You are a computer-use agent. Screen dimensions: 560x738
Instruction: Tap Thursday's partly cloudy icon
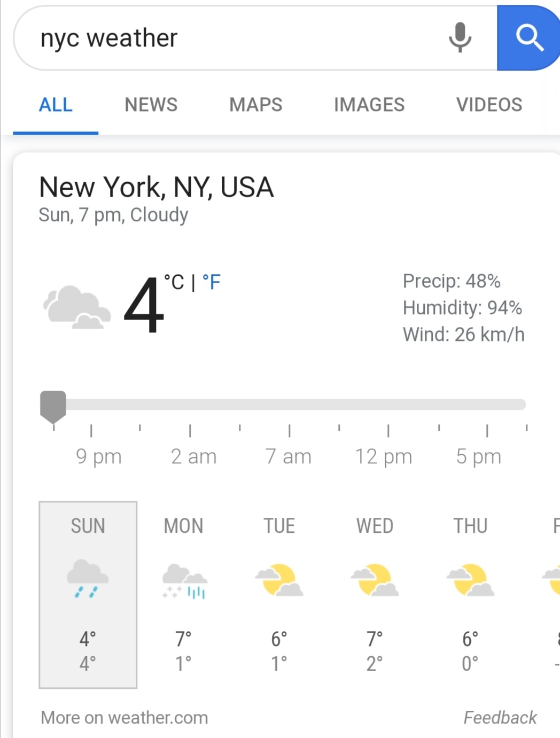click(471, 580)
